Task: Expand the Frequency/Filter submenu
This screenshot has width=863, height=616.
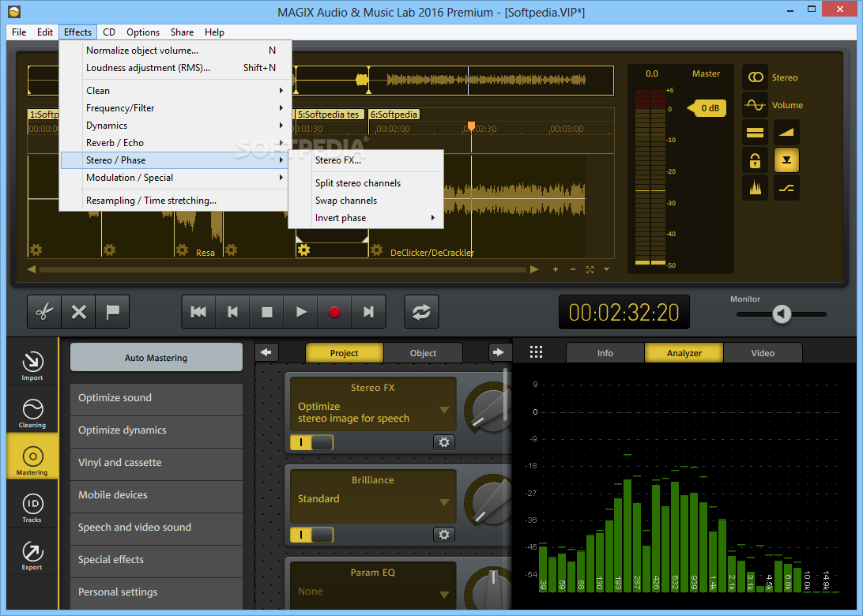Action: click(175, 107)
